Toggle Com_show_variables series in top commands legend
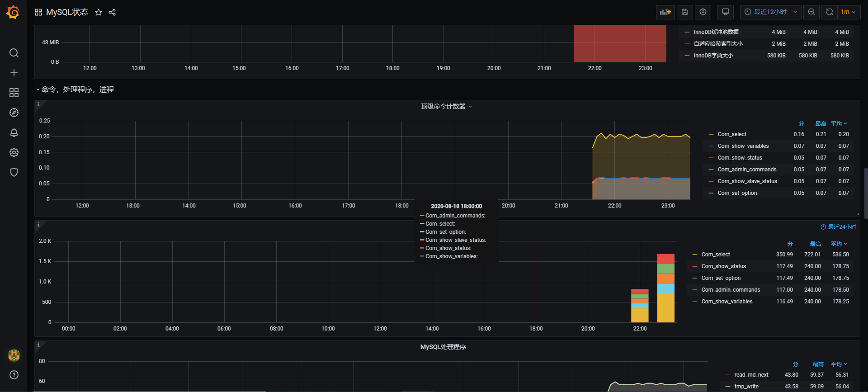Image resolution: width=868 pixels, height=392 pixels. tap(743, 146)
